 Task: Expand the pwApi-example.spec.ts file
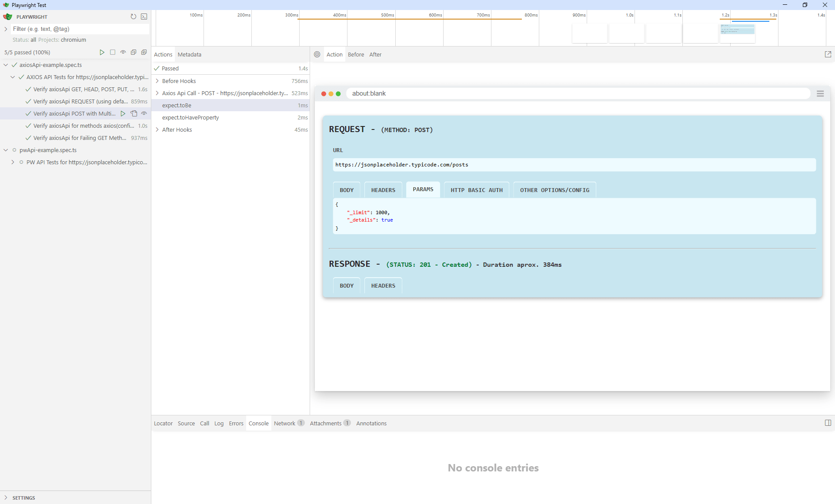click(6, 150)
